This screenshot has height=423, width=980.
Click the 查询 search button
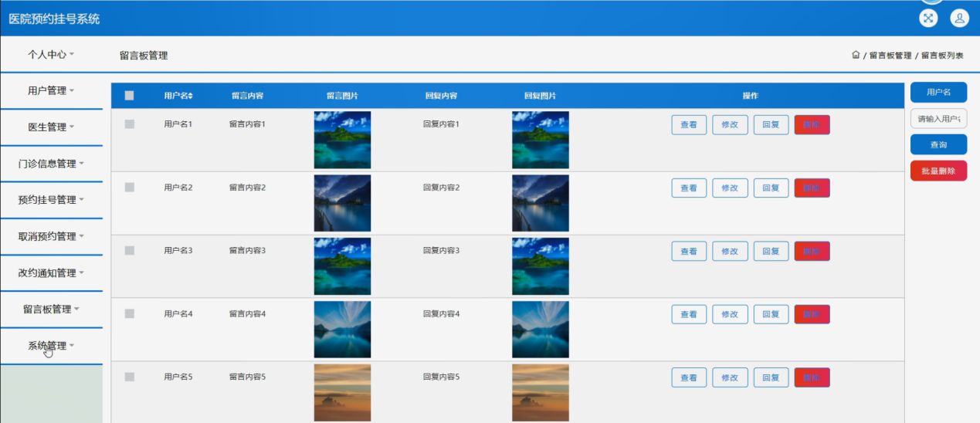[x=938, y=145]
